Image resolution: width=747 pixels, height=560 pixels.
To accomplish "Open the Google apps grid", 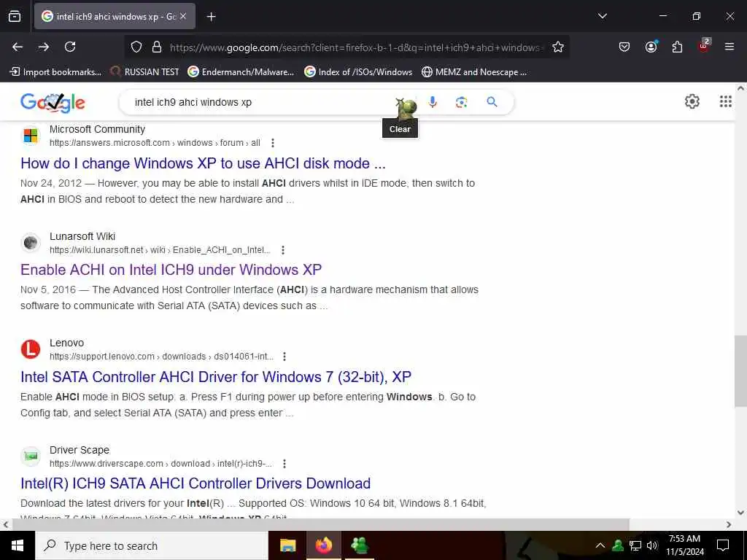I will 726,101.
